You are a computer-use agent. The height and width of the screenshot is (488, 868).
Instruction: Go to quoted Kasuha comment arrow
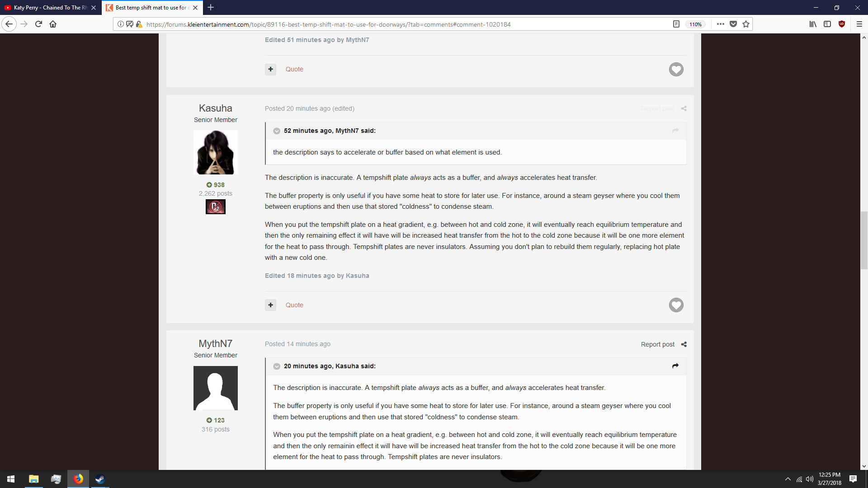(675, 366)
